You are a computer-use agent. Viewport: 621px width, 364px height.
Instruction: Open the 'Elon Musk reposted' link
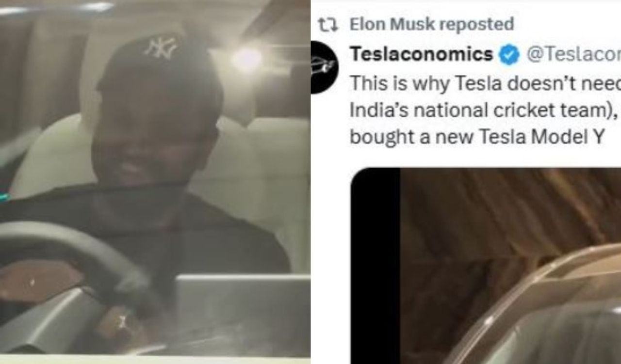coord(432,24)
